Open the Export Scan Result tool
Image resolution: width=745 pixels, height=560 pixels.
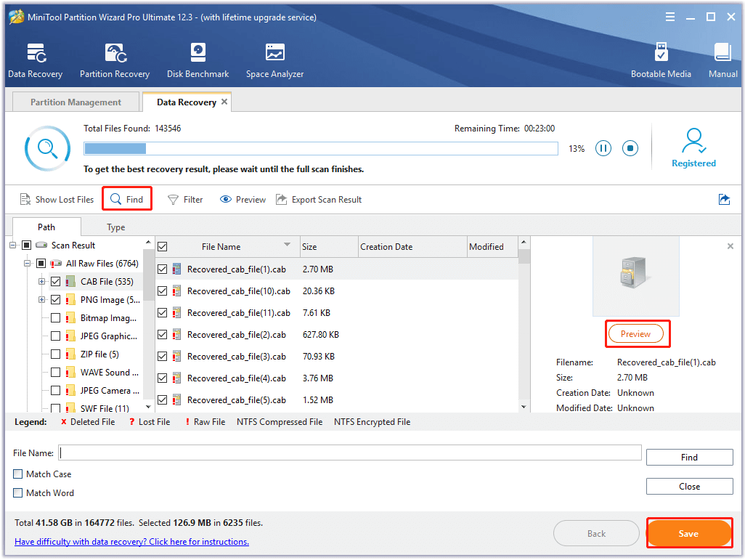[x=319, y=199]
